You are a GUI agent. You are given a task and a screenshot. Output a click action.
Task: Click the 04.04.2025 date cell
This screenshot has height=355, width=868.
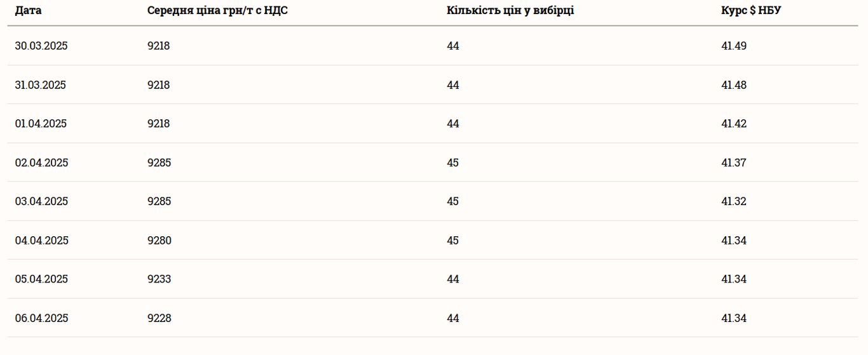tap(41, 241)
